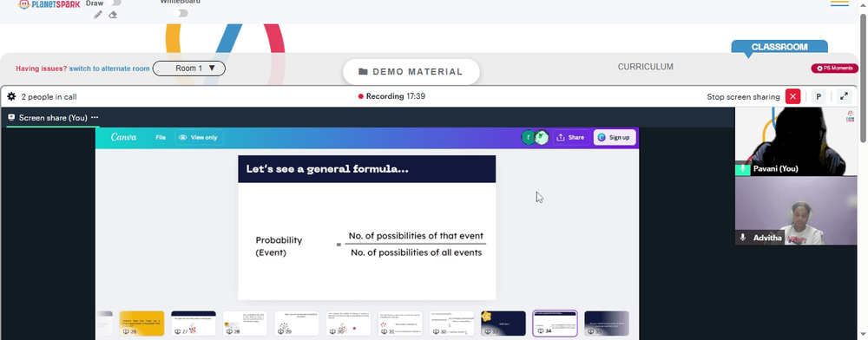Click the green 'r' collaborator avatar
Viewport: 868px width, 340px height.
point(528,137)
